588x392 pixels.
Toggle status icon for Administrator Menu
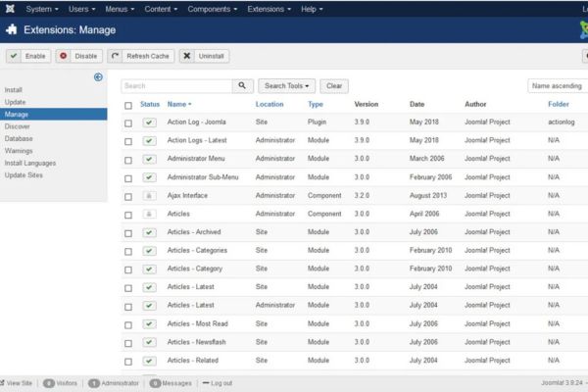[149, 159]
